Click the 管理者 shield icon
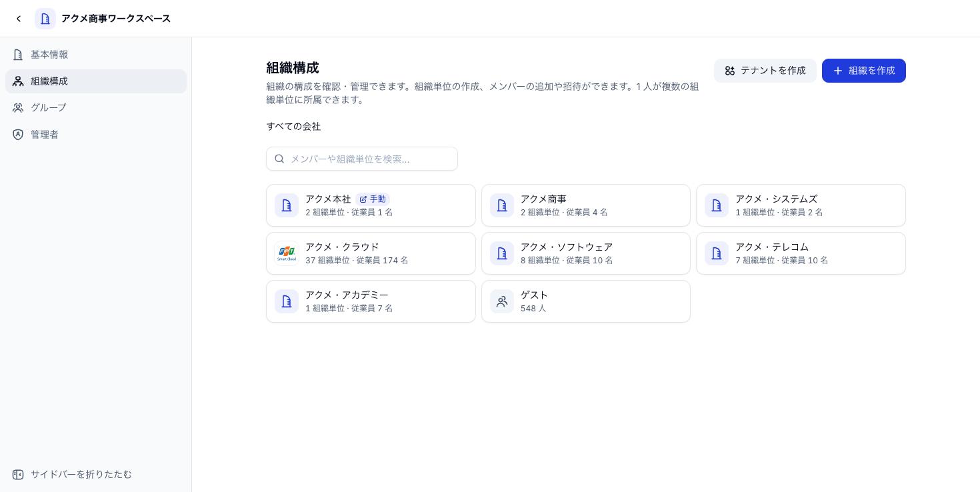This screenshot has height=492, width=980. 18,135
